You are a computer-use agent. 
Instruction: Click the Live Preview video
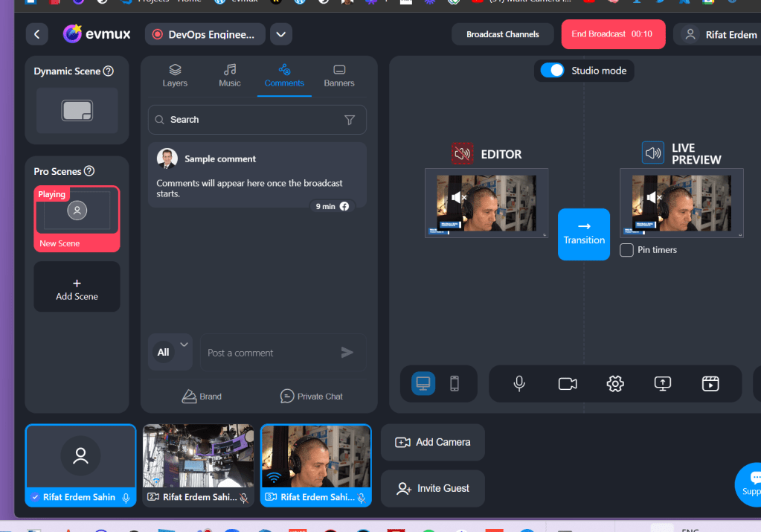click(681, 203)
